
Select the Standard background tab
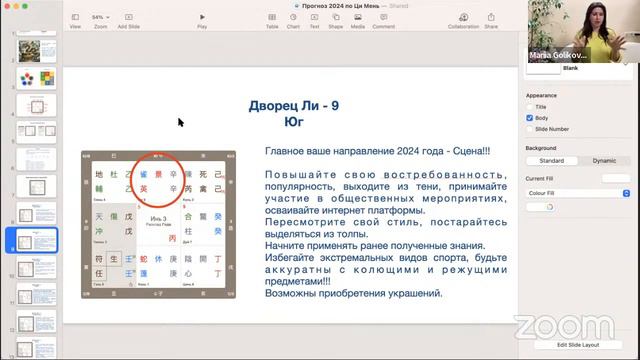pyautogui.click(x=551, y=161)
